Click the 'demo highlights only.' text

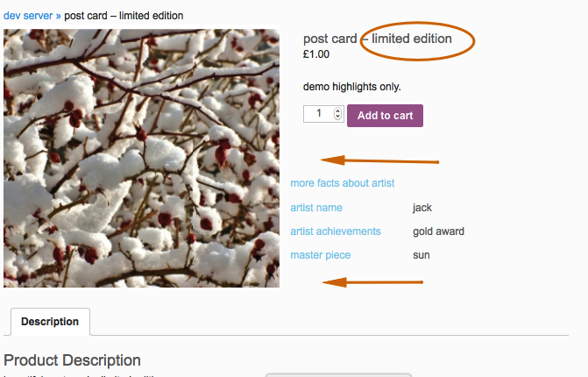point(351,87)
